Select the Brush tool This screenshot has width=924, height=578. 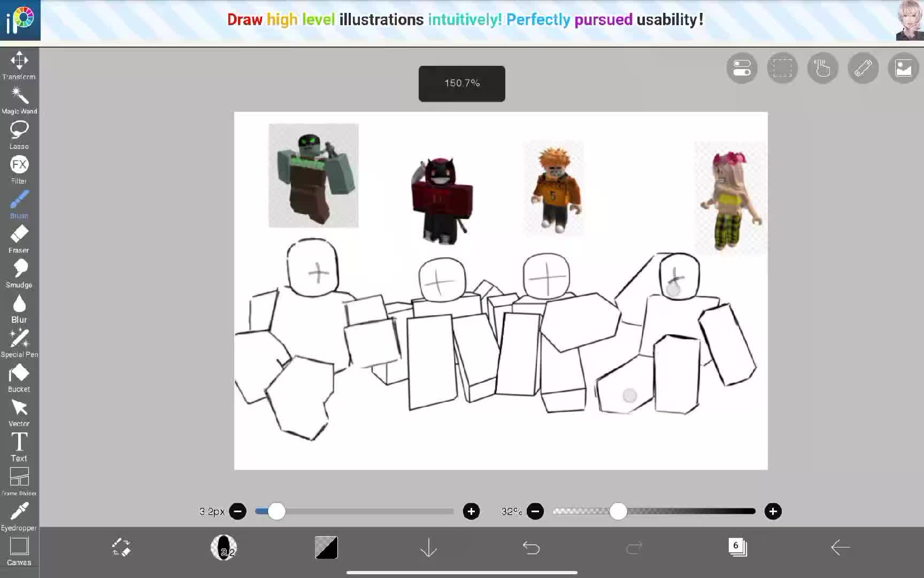[x=19, y=204]
